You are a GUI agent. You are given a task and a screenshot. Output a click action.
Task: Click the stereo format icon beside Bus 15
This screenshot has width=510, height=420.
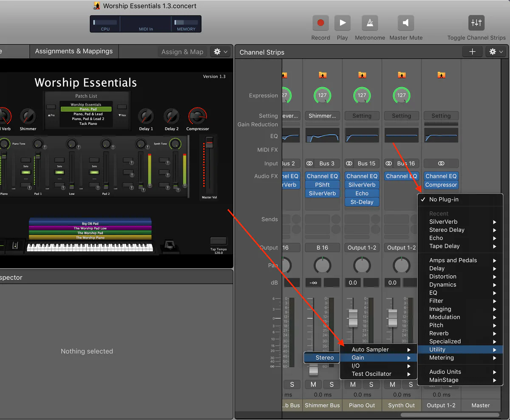(349, 163)
